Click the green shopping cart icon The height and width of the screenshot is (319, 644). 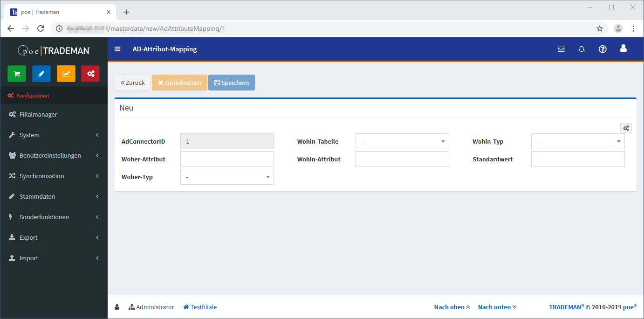[x=17, y=74]
